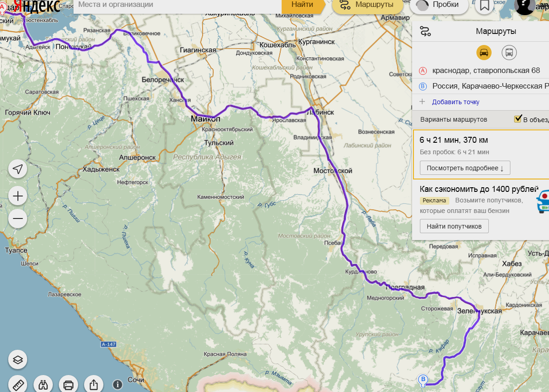
Task: Click 'Варианты маршрутов' heading
Action: coord(453,119)
